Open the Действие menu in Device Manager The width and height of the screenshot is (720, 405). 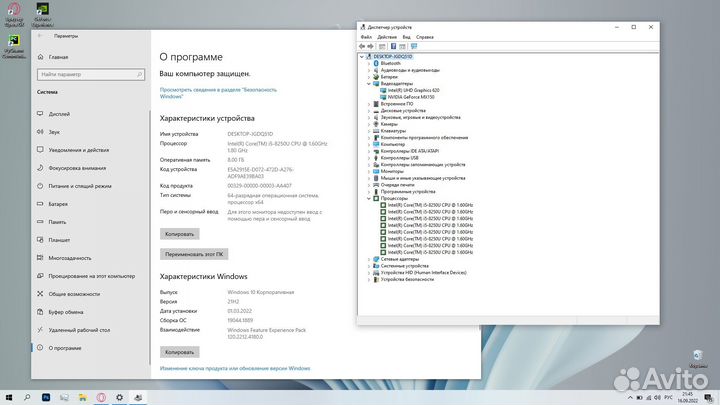pyautogui.click(x=387, y=37)
